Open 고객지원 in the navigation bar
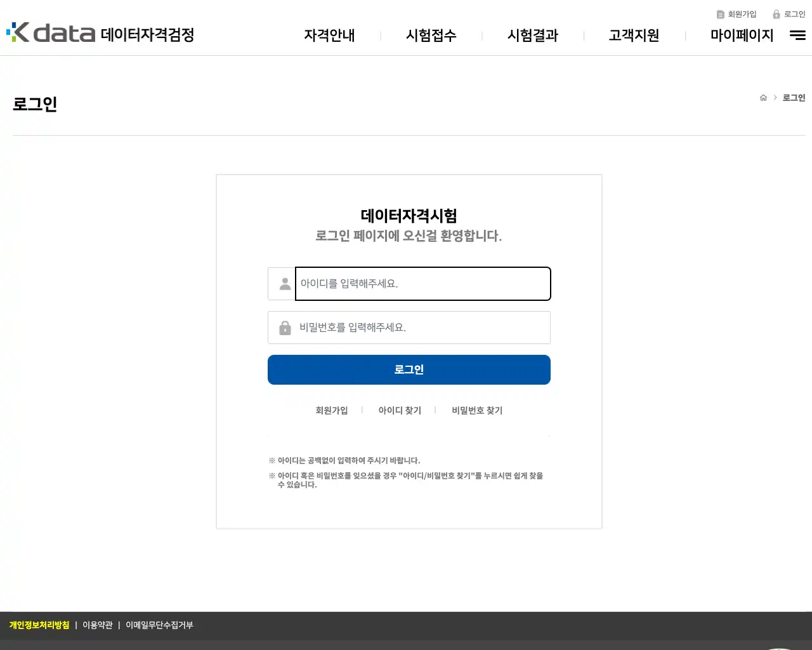Screen dimensions: 812x650 634,36
